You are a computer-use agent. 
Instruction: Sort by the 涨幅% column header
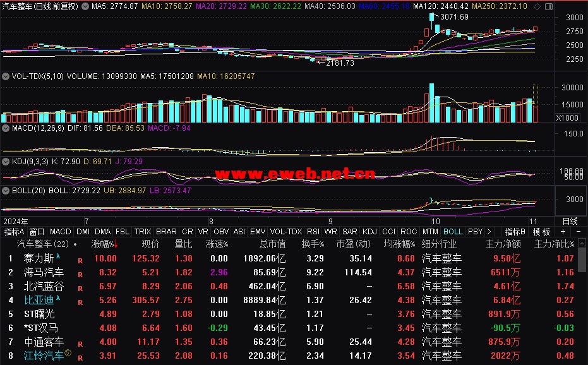[105, 244]
